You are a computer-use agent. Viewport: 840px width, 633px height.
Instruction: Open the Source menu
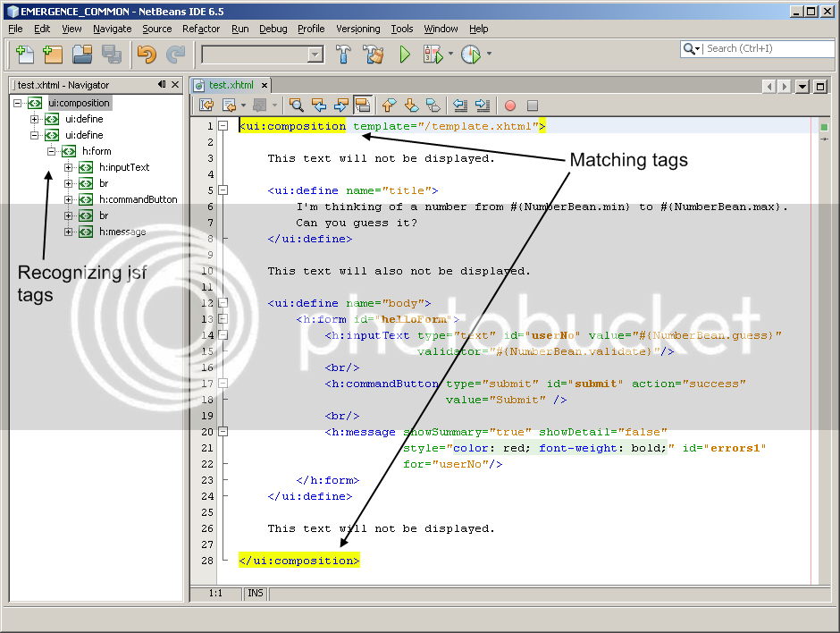click(157, 29)
